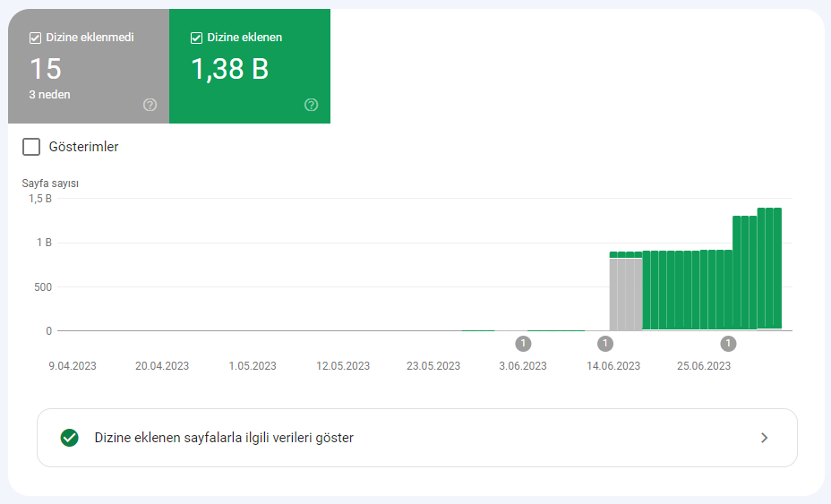Open annotation marker near 25.06.2023
This screenshot has width=831, height=504.
(728, 344)
